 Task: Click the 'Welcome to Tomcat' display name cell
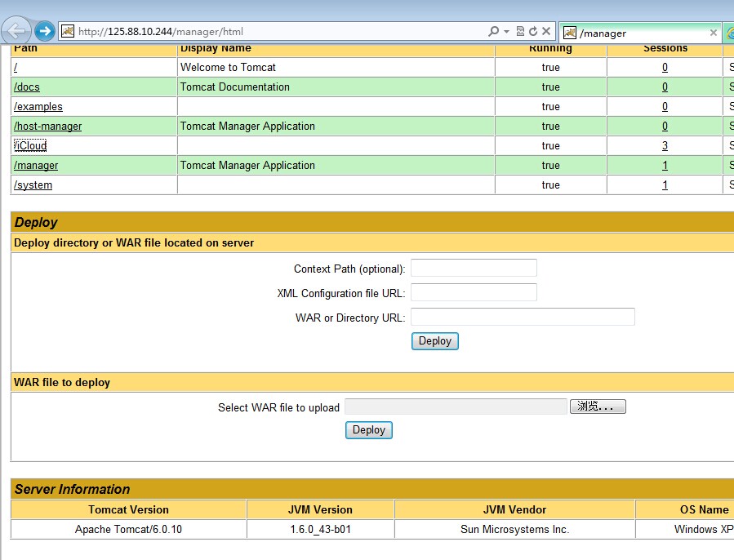tap(336, 68)
